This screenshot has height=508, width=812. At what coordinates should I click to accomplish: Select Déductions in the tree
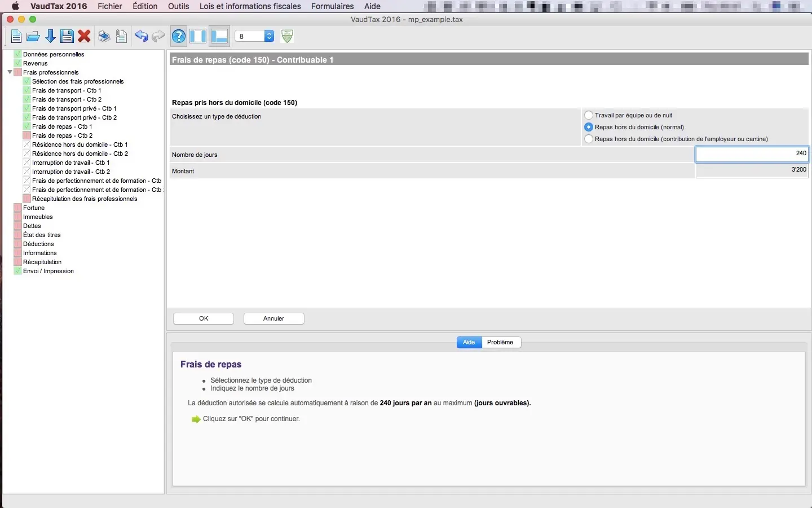[x=38, y=244]
